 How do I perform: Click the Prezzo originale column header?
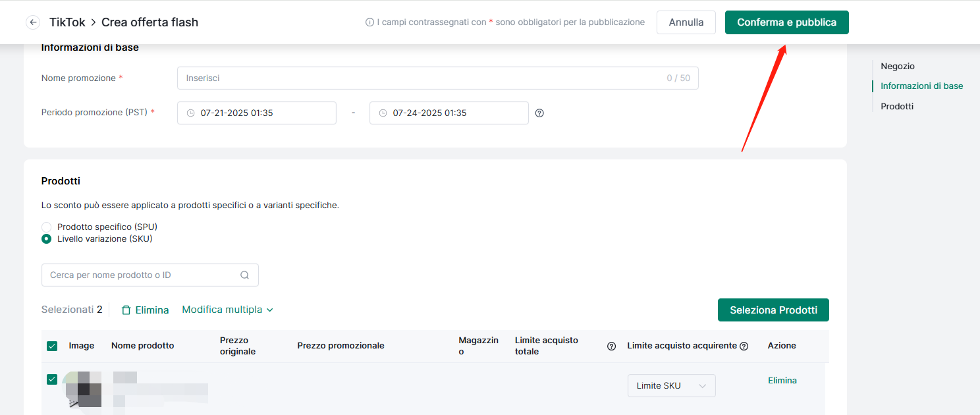[x=238, y=346]
